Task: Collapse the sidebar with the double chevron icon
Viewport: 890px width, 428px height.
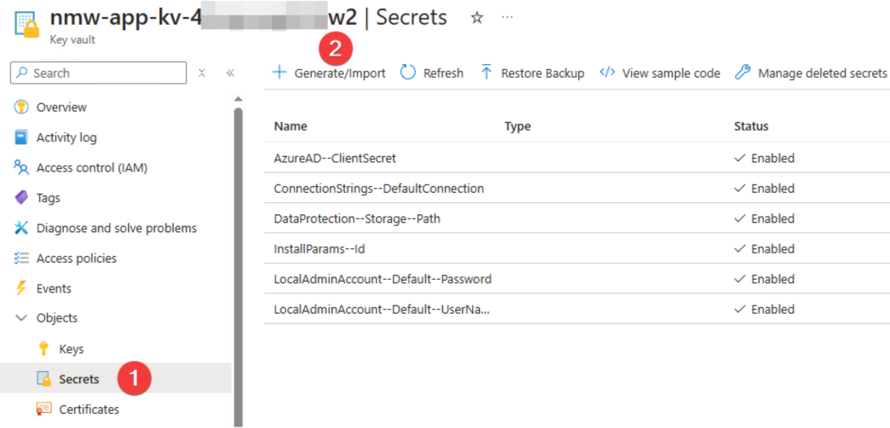Action: coord(230,73)
